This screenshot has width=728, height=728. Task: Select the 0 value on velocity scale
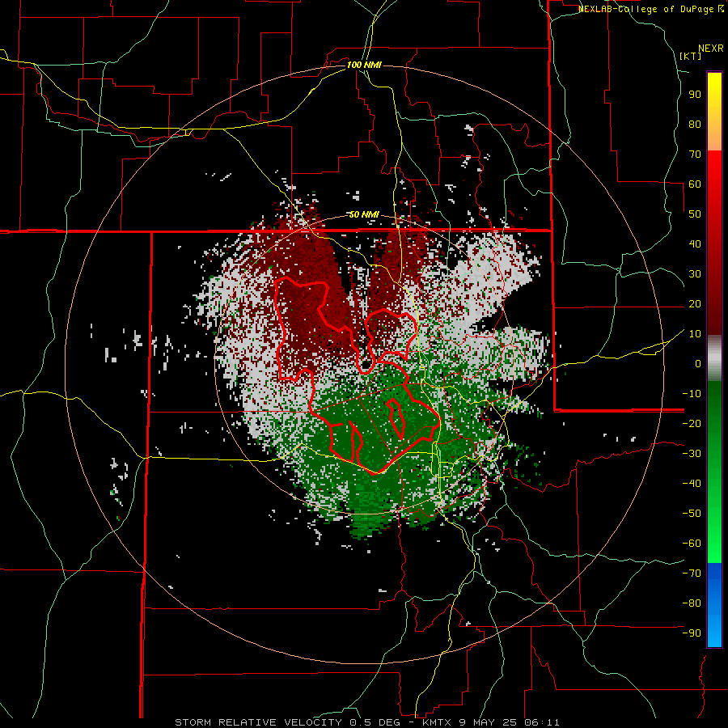pos(698,364)
